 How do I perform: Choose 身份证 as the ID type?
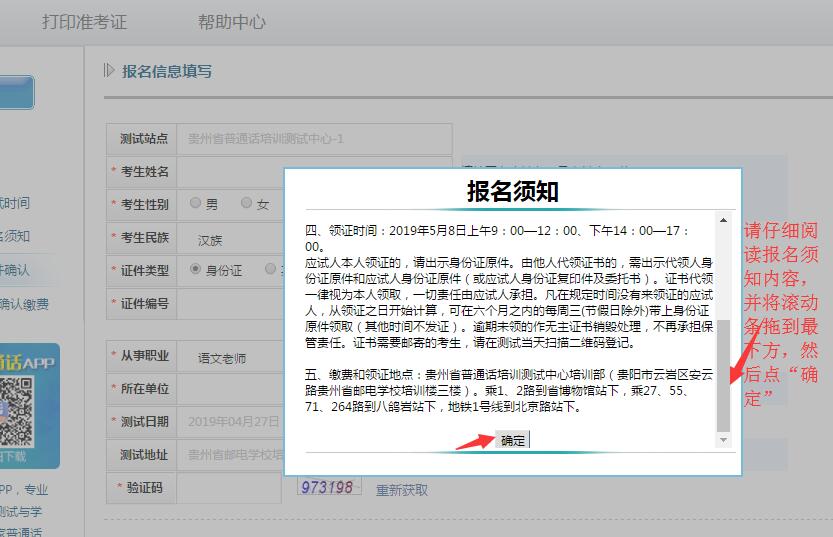[196, 269]
